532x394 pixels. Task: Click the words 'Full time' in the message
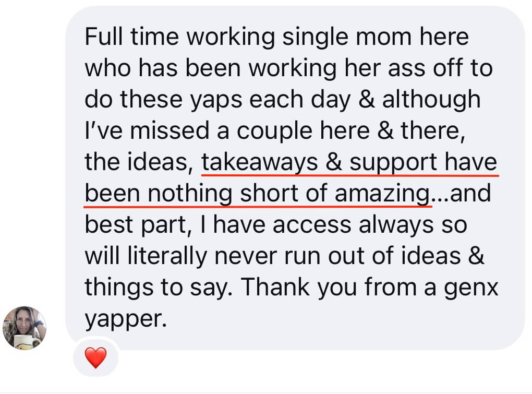(x=131, y=37)
